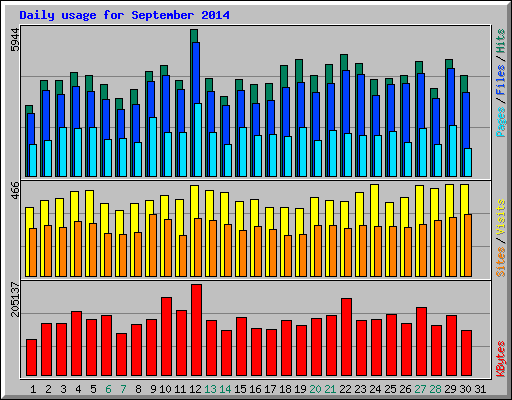The width and height of the screenshot is (512, 400).
Task: Click the "Pages" legend label
Action: pos(501,122)
